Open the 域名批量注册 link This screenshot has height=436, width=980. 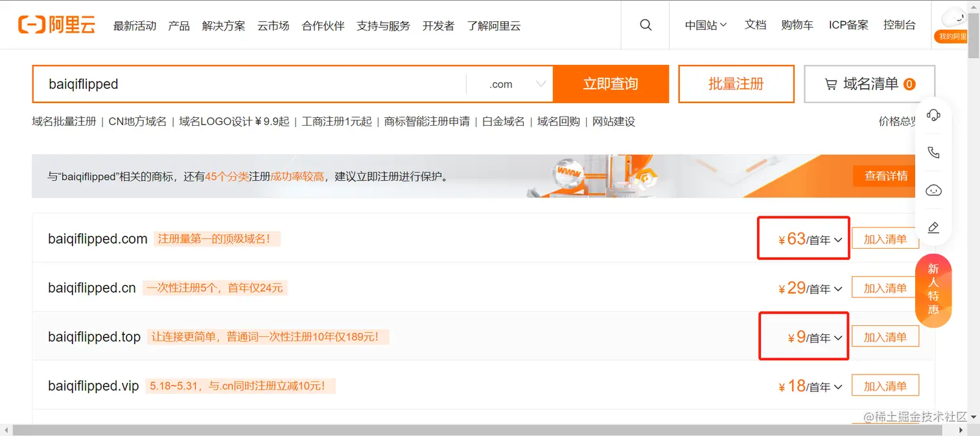coord(64,121)
